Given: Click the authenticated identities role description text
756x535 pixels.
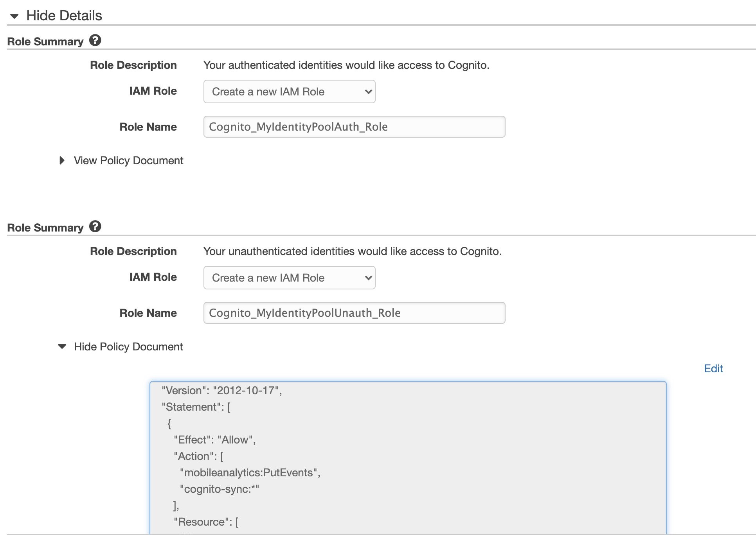Looking at the screenshot, I should [x=346, y=65].
